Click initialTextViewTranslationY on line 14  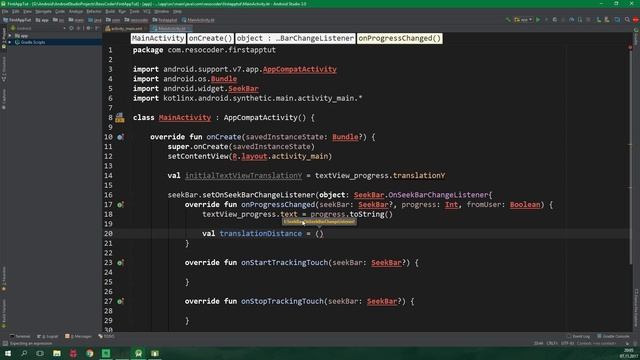pos(243,176)
